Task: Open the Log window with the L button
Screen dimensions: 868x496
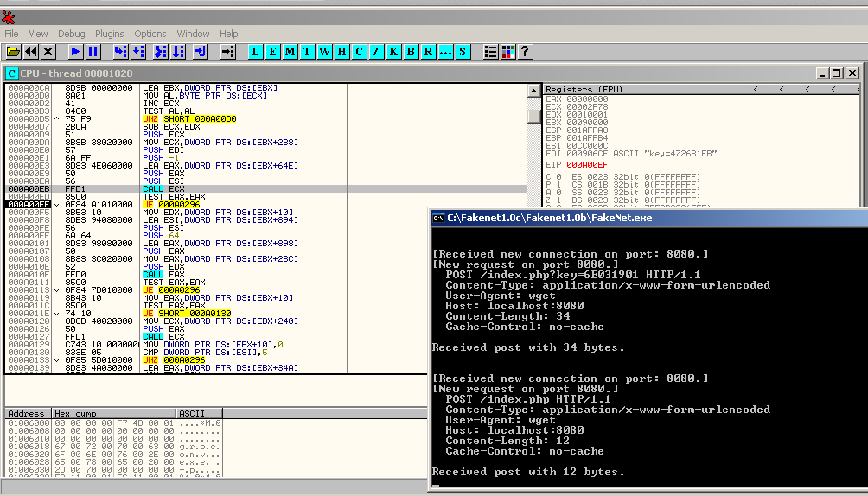Action: point(255,52)
